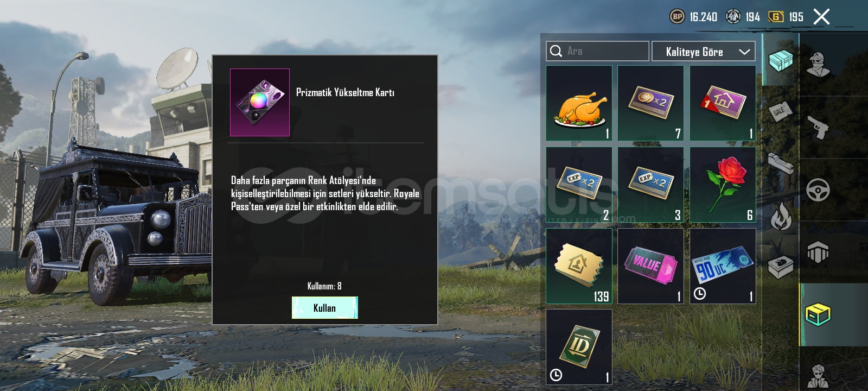
Task: Select the ID card item
Action: pyautogui.click(x=579, y=347)
